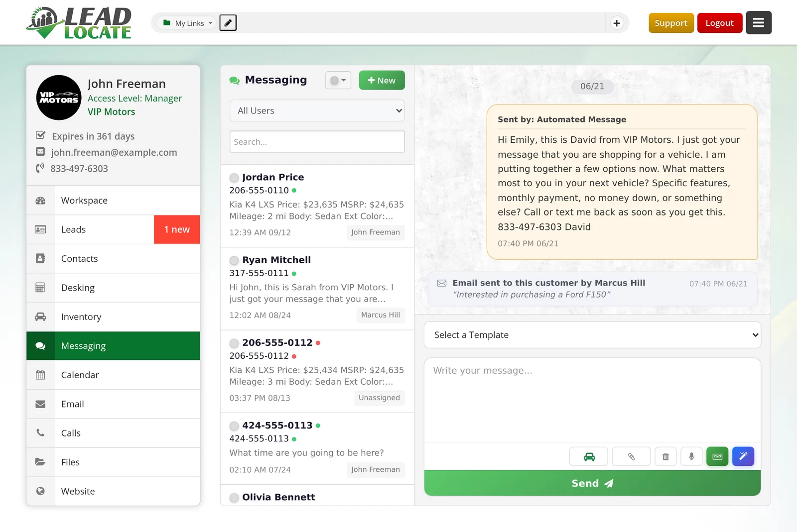Click the Logout button
The image size is (797, 532).
720,23
